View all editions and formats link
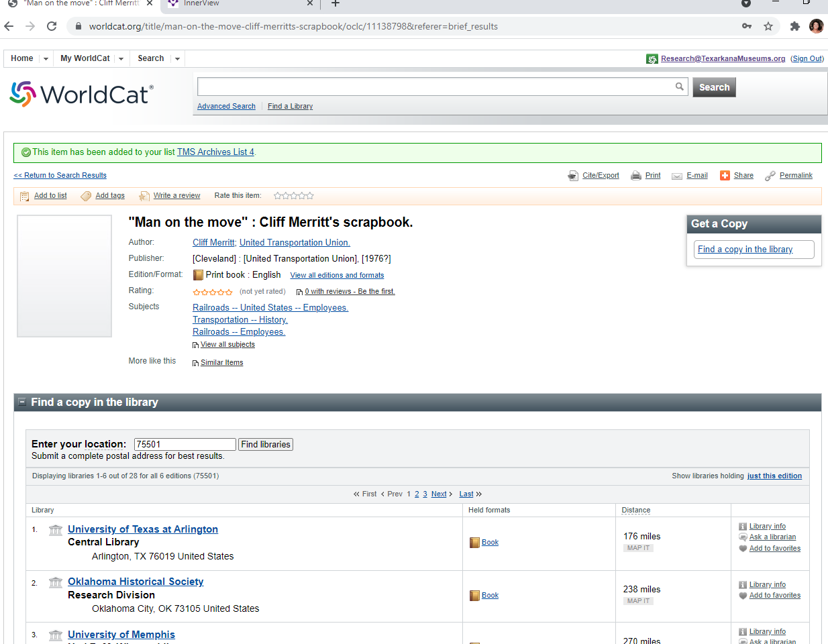Screen dimensions: 828x644 point(337,275)
